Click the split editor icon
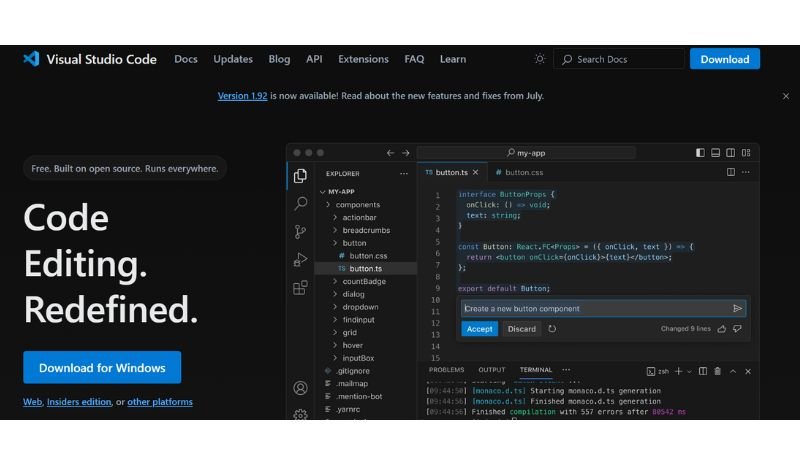Viewport: 800px width, 450px height. (x=731, y=172)
